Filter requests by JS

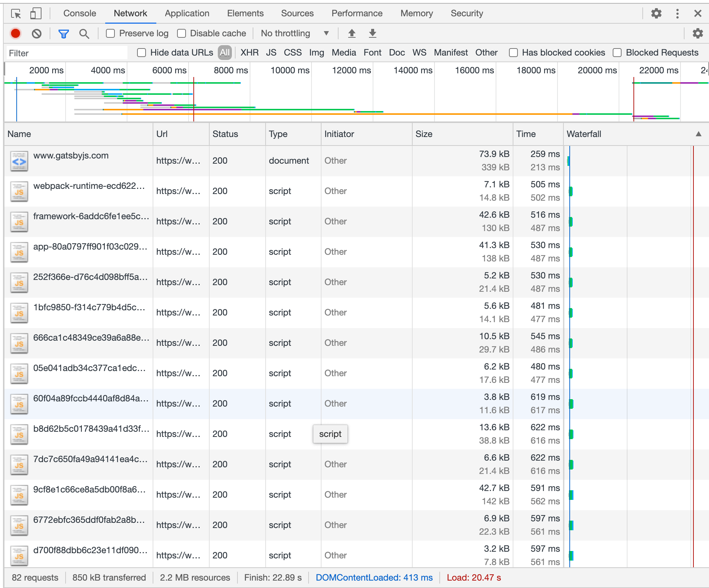tap(271, 53)
